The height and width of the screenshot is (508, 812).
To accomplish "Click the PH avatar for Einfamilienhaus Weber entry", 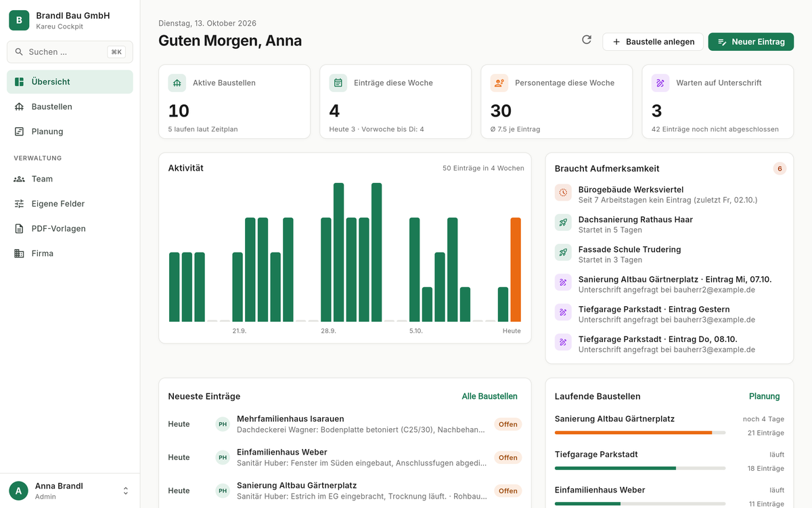I will [223, 457].
